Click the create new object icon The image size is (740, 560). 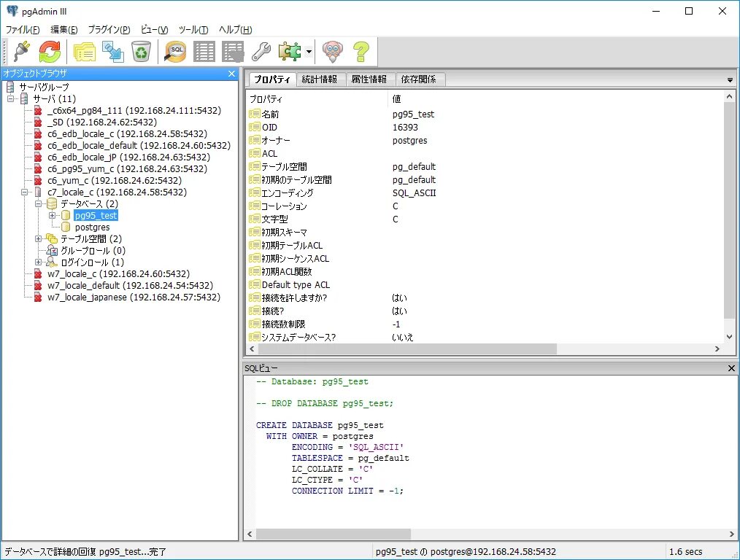click(113, 51)
